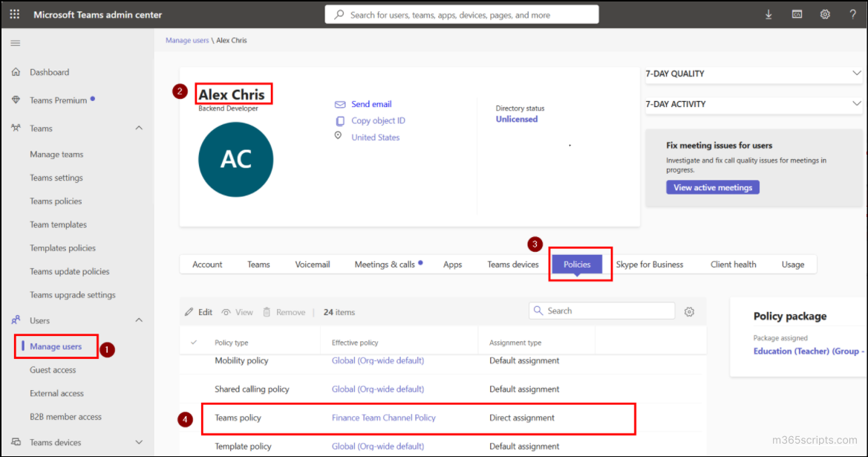Click the Send email link

[371, 104]
